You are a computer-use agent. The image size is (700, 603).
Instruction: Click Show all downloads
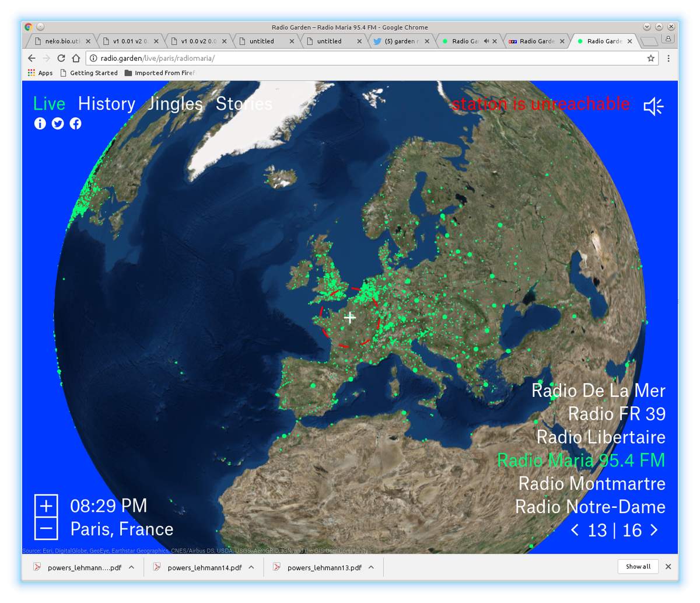638,567
